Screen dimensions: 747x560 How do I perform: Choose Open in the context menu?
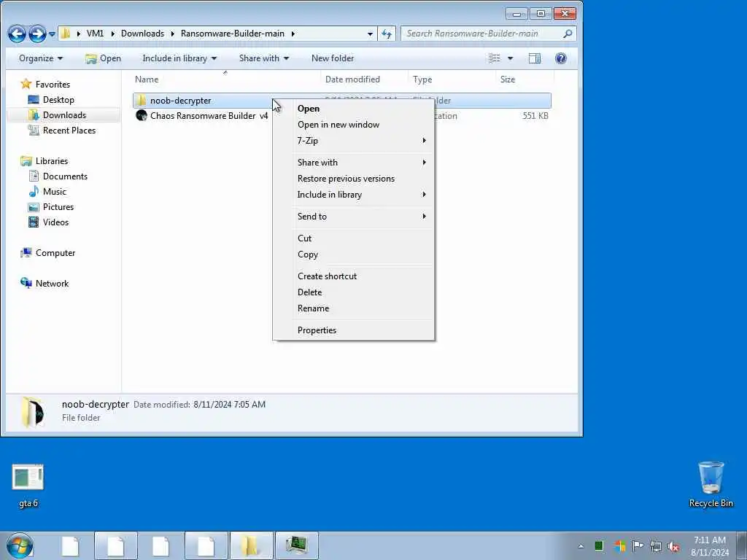pos(354,109)
